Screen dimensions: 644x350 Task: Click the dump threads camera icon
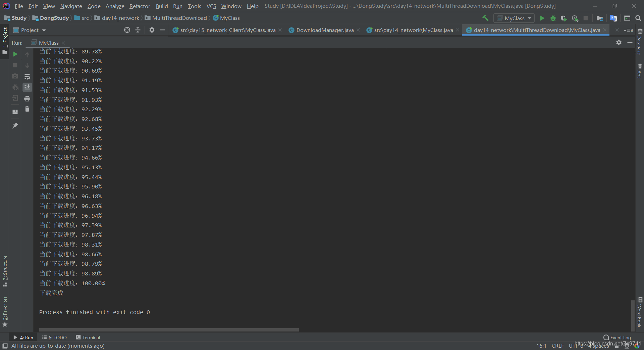pos(15,76)
